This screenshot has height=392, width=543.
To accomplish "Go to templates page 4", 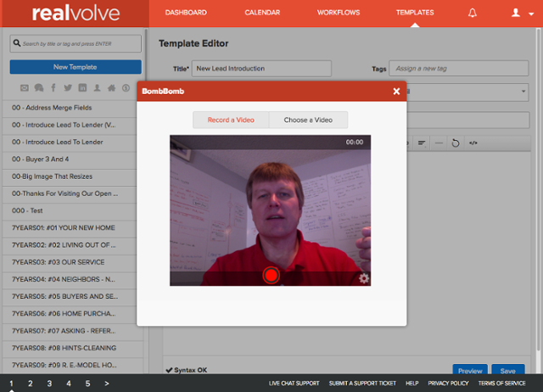I will point(69,384).
